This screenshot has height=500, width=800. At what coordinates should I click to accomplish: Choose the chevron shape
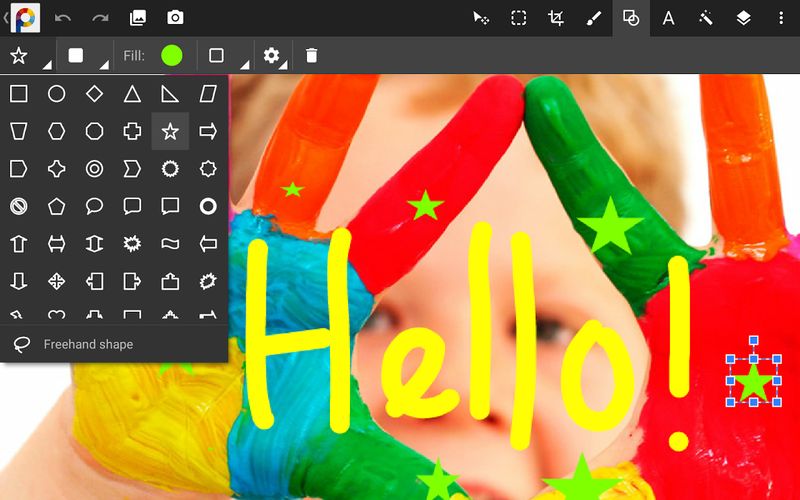[132, 169]
